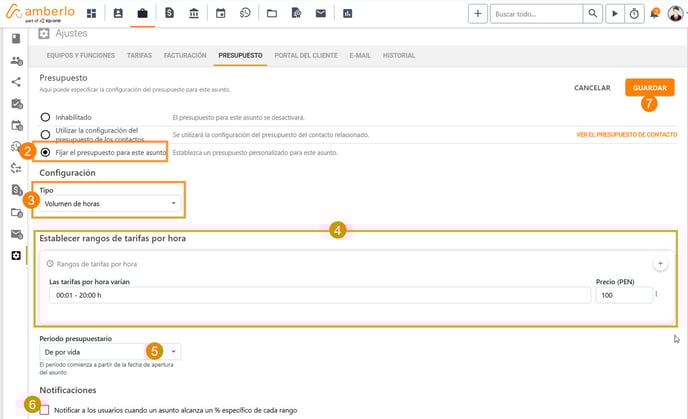Click the 'Establecer rangos de tarifas por hora' heading

(113, 238)
